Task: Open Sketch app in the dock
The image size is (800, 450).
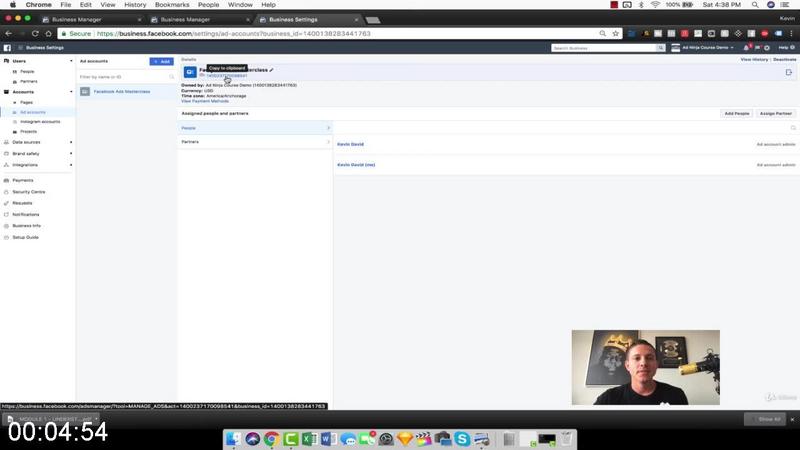Action: coord(405,439)
